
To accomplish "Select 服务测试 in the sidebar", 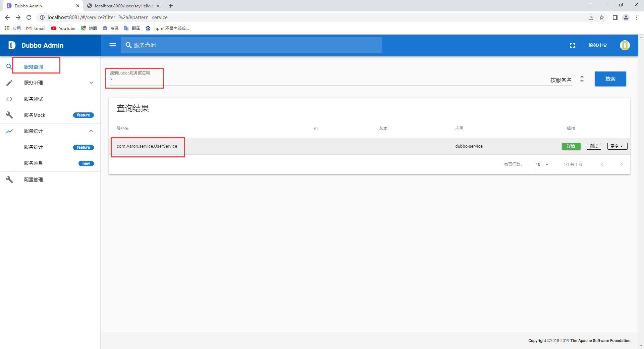I will 34,99.
